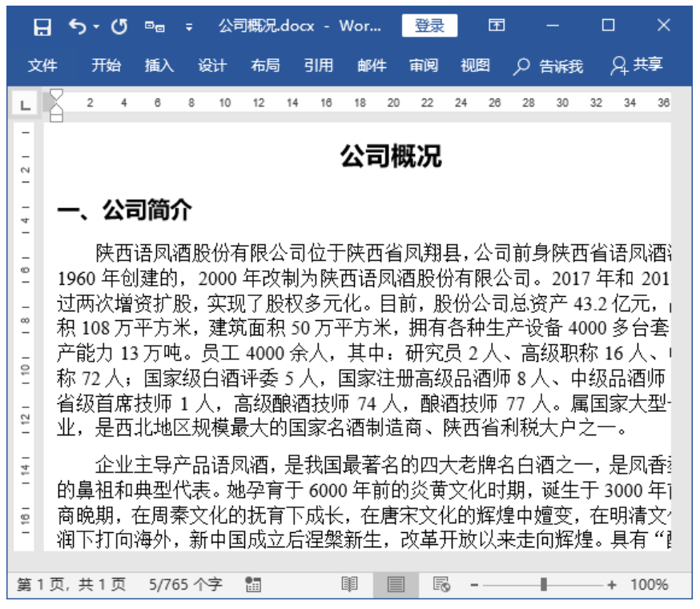Click the left indent marker on ruler
The height and width of the screenshot is (609, 700).
56,117
